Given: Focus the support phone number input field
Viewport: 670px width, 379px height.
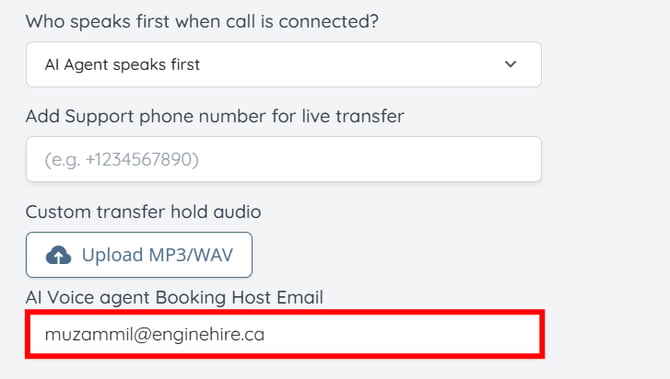Looking at the screenshot, I should click(284, 159).
